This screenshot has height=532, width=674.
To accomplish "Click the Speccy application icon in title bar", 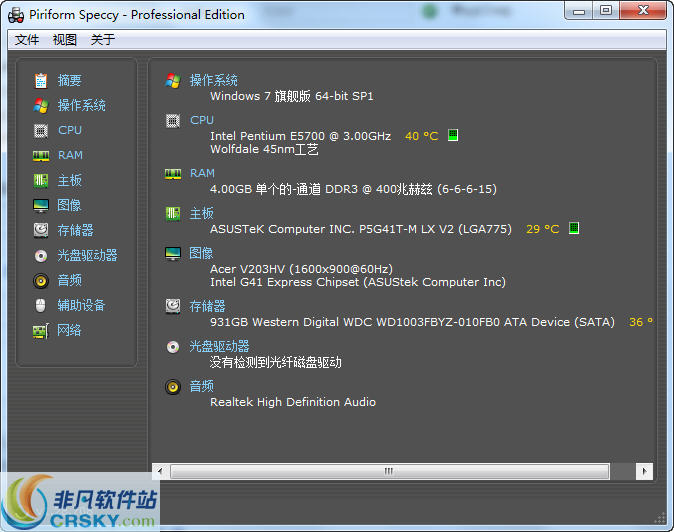I will pos(16,15).
